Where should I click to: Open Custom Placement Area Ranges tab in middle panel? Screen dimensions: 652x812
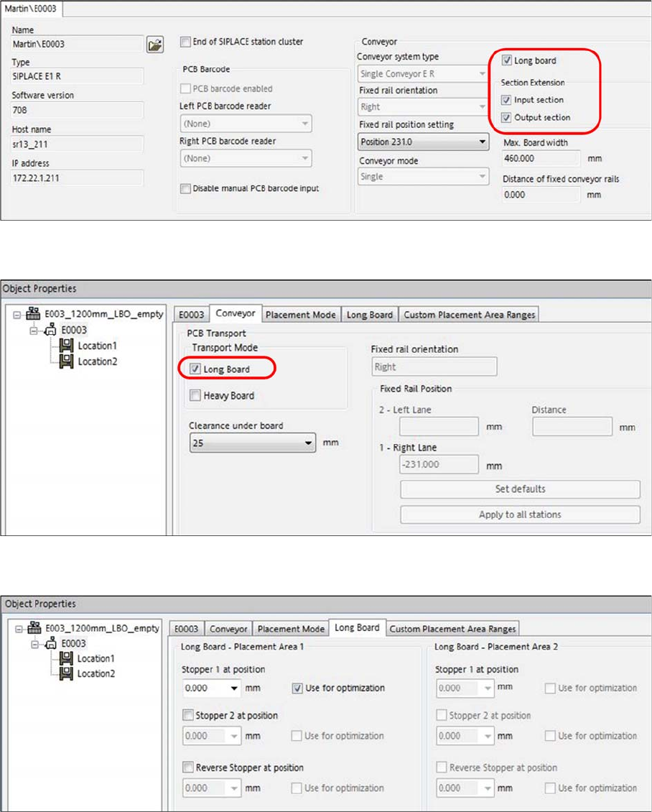[469, 314]
